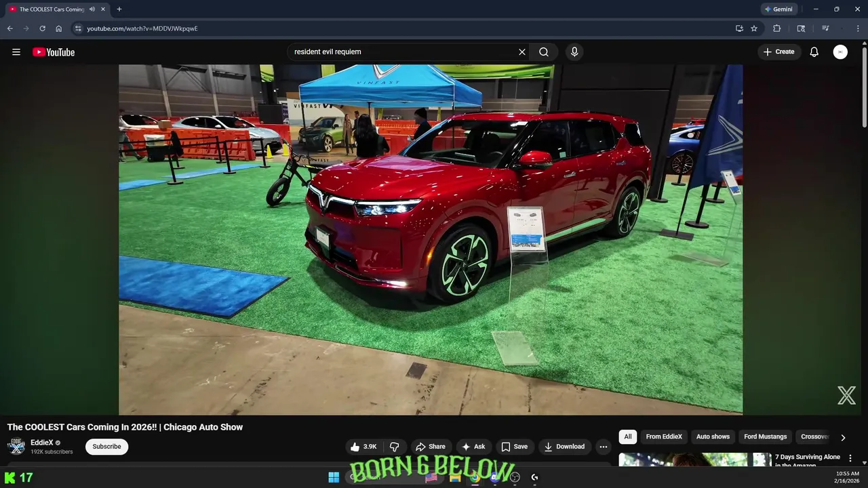Open the EddieX channel avatar
Image resolution: width=868 pixels, height=488 pixels.
pos(16,447)
